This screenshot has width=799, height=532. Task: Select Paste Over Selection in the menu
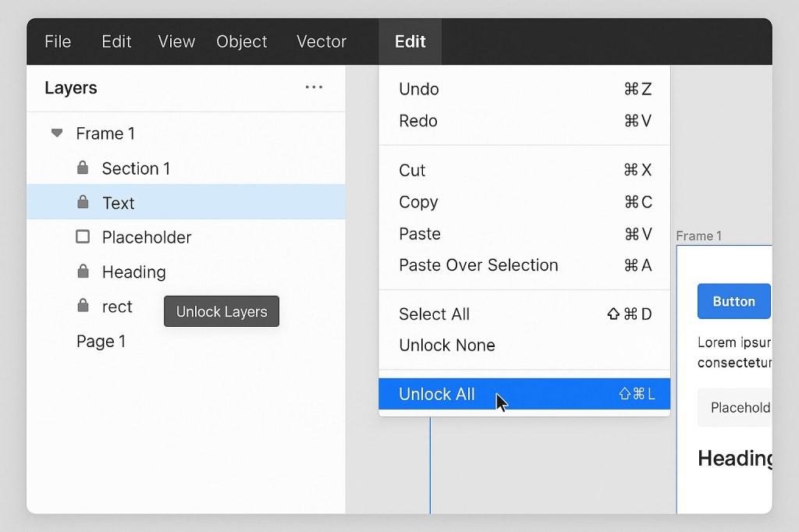[478, 265]
